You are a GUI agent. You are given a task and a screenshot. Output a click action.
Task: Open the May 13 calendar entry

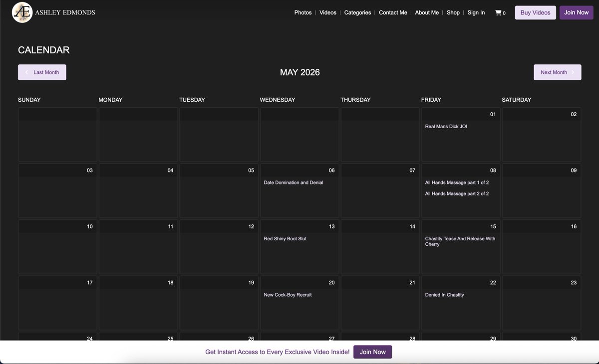point(285,239)
